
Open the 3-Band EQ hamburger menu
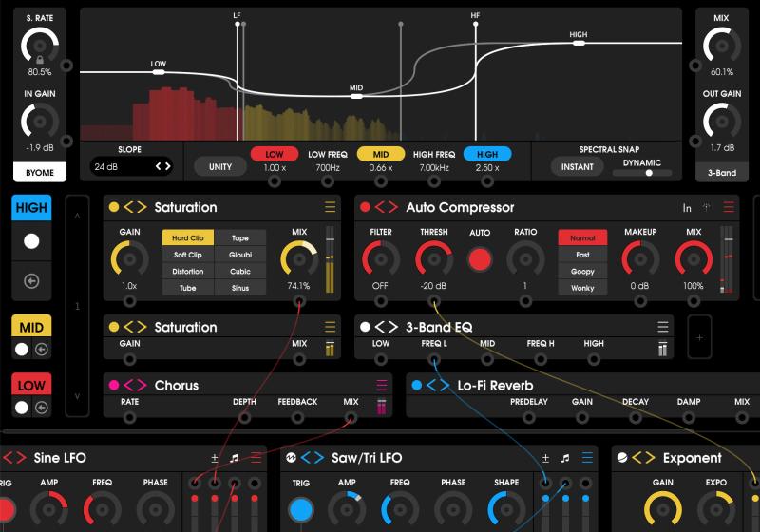[663, 327]
